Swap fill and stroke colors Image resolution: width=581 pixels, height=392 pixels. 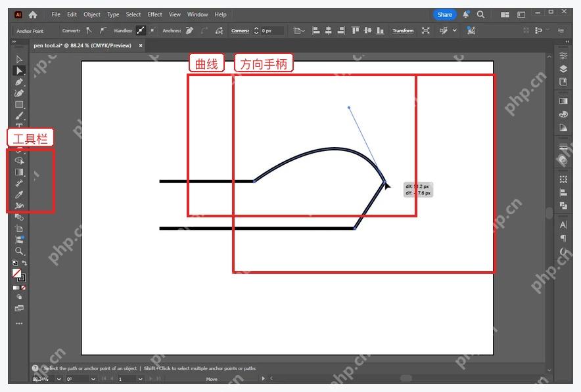[x=24, y=263]
